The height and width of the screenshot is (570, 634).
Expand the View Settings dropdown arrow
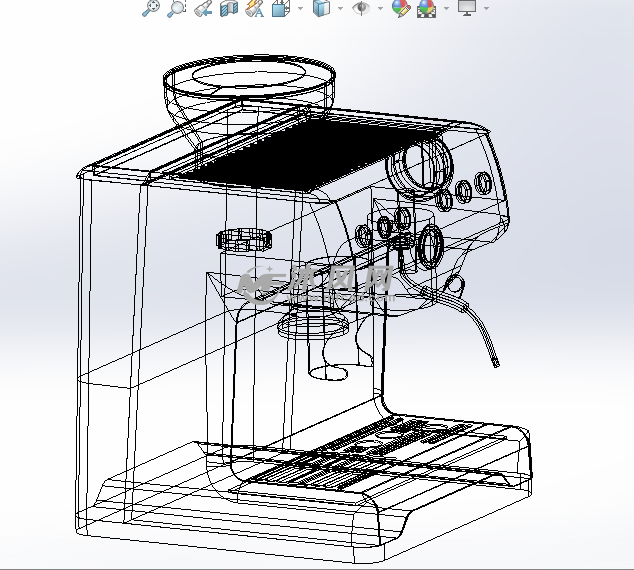486,8
